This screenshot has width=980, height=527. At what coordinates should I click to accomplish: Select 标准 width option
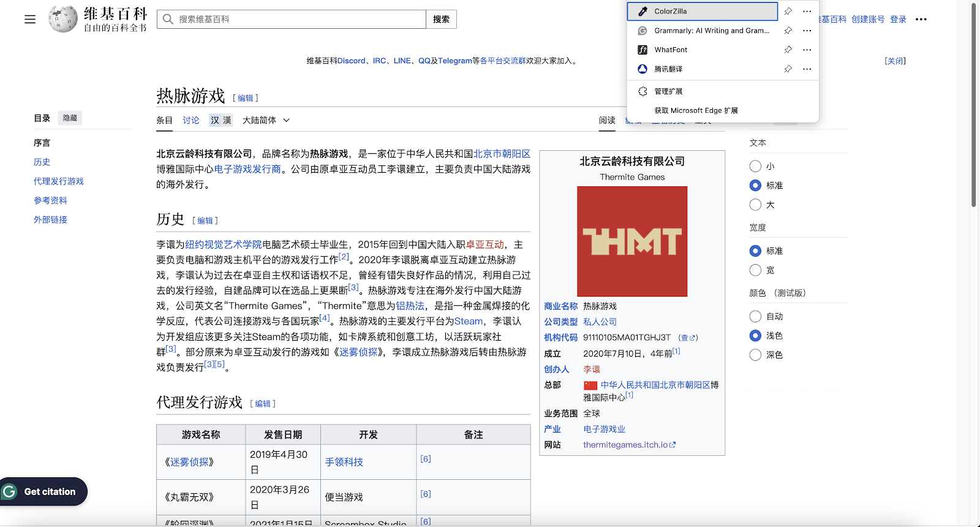coord(755,251)
